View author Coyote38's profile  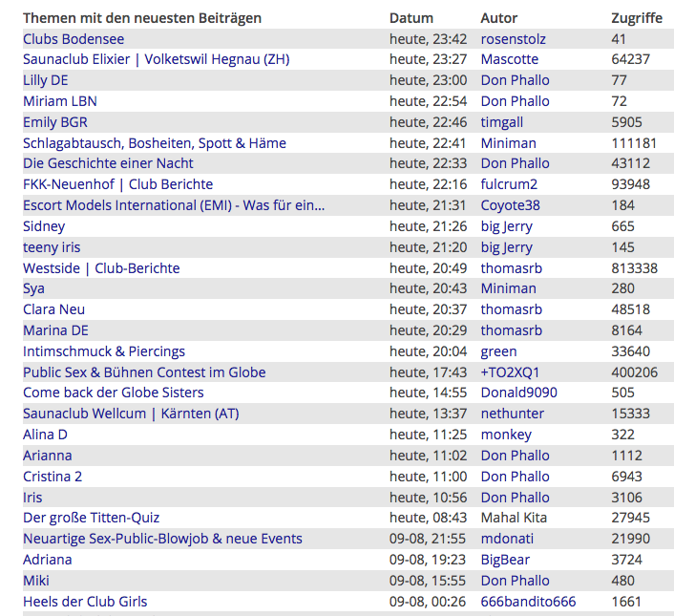coord(510,205)
